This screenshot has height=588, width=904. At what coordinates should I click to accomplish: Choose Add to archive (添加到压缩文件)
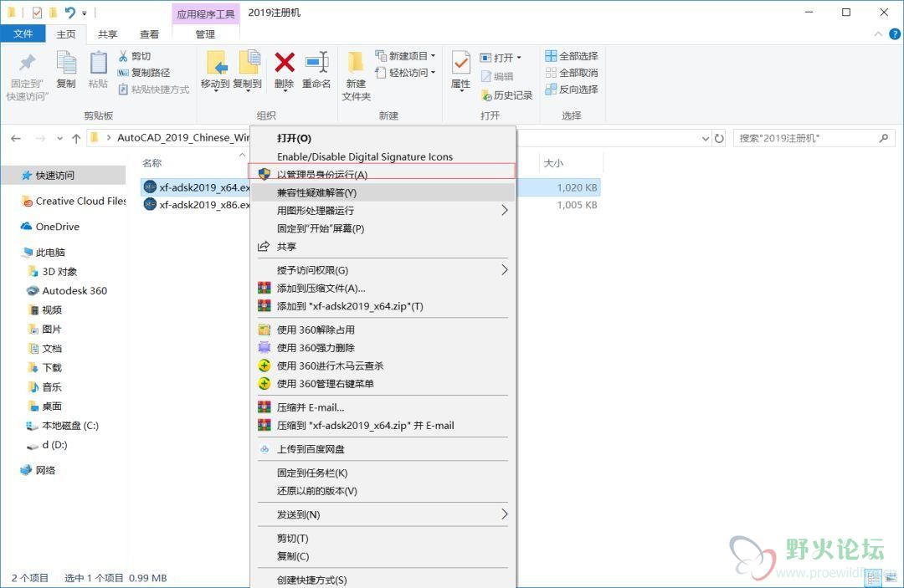tap(383, 288)
